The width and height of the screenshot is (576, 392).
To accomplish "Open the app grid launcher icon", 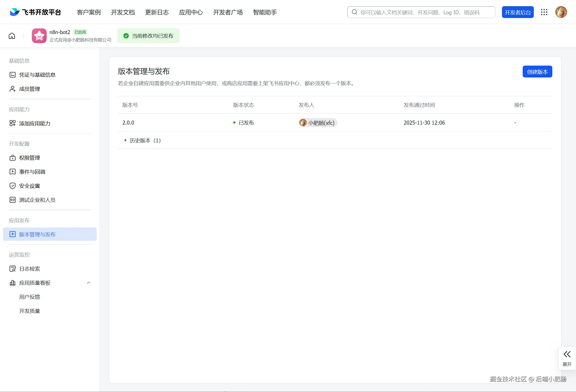I will (x=544, y=12).
